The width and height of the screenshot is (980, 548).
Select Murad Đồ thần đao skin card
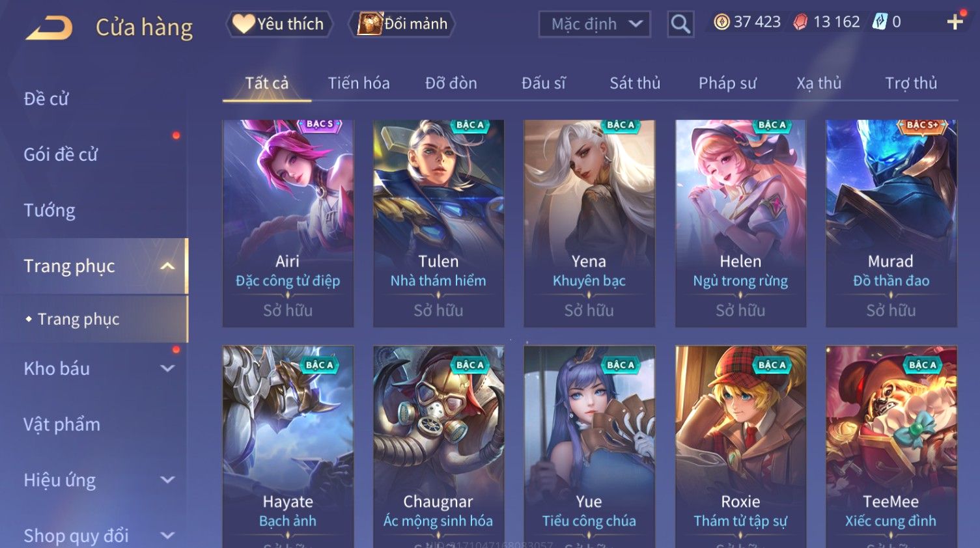891,223
